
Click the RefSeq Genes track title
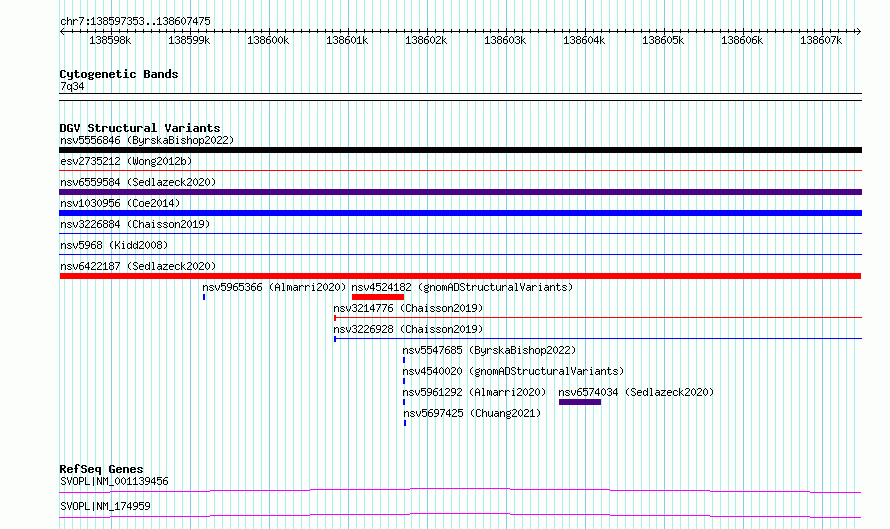pos(101,469)
